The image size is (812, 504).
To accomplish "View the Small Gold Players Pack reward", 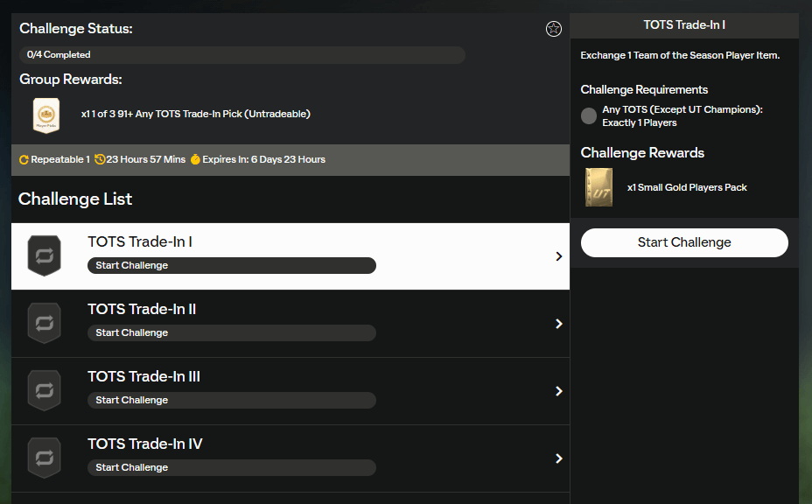I will (x=598, y=186).
